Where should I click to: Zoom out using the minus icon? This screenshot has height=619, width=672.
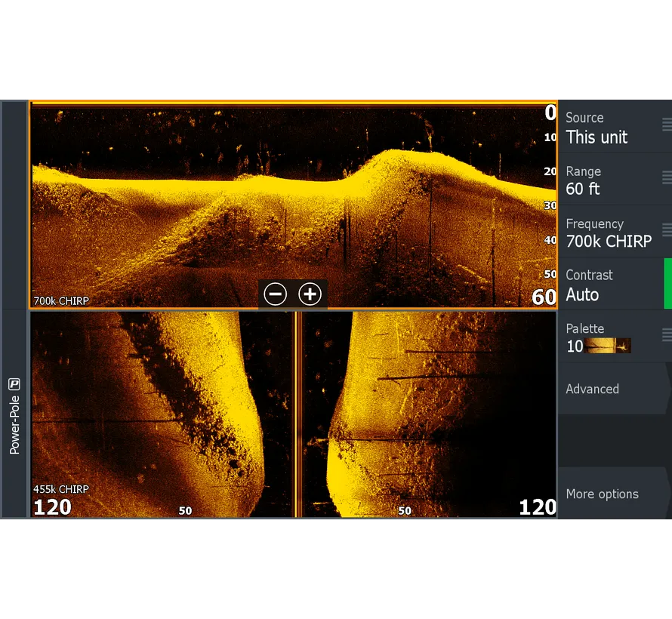click(275, 294)
